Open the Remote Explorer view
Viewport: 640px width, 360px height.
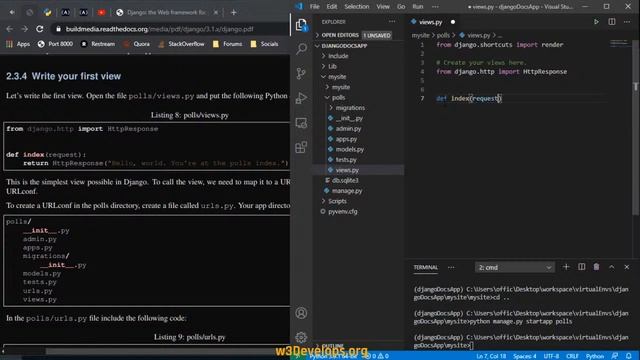point(301,122)
